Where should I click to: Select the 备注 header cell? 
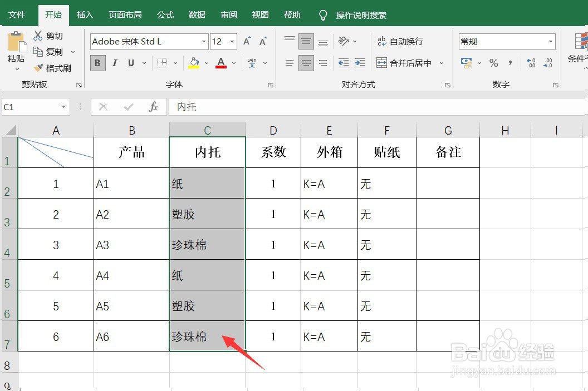pos(448,152)
